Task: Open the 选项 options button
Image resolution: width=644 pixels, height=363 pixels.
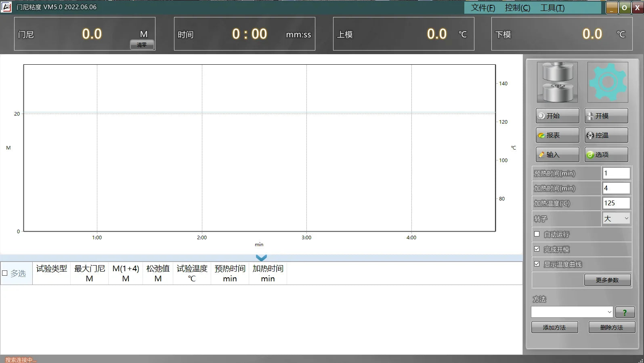Action: (x=606, y=155)
